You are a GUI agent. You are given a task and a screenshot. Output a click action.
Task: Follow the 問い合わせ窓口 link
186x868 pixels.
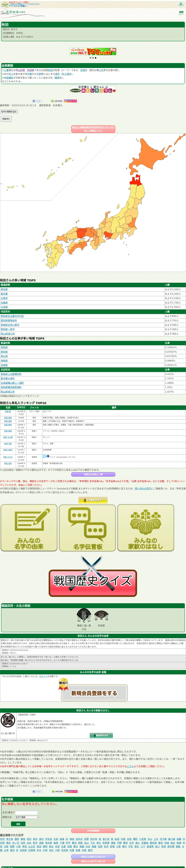click(143, 488)
